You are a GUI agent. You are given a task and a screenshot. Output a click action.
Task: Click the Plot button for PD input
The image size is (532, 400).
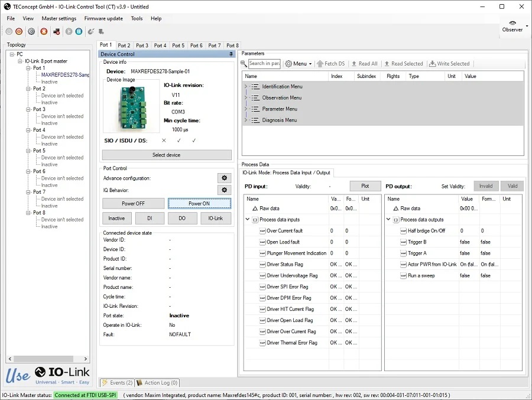[365, 186]
